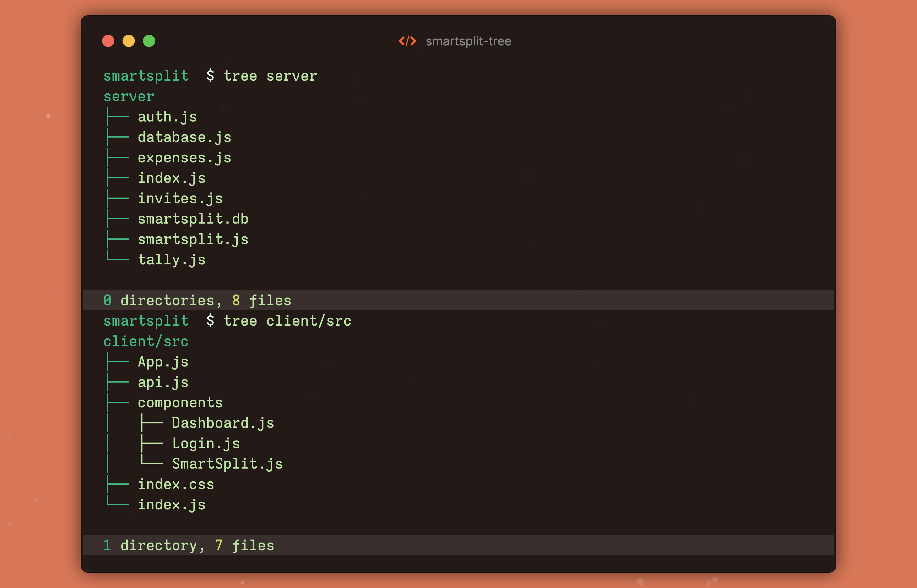917x588 pixels.
Task: Click the orange code brackets icon
Action: click(x=407, y=41)
